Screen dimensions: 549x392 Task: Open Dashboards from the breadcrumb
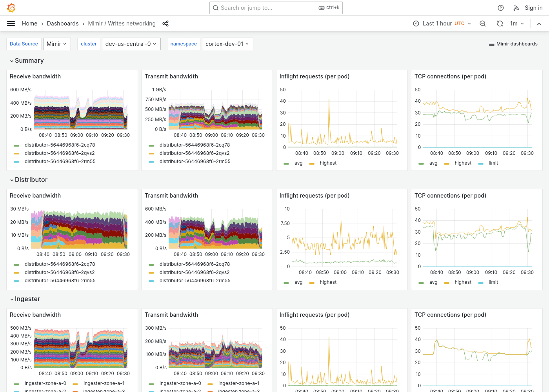[x=63, y=24]
